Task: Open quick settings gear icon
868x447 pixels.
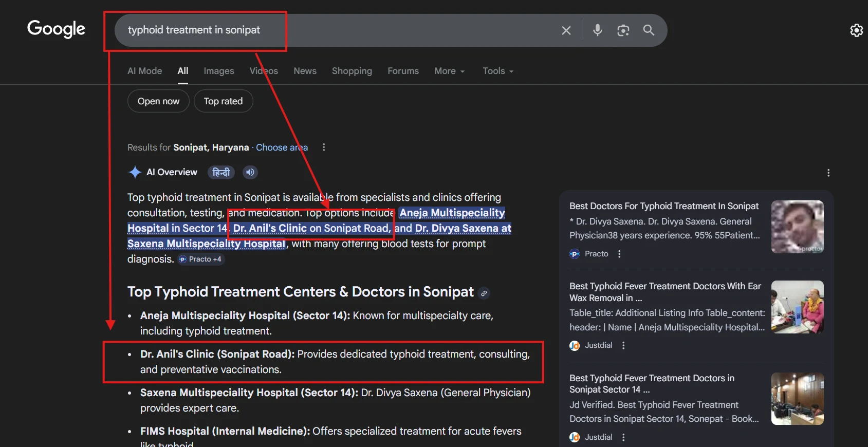Action: click(x=856, y=30)
